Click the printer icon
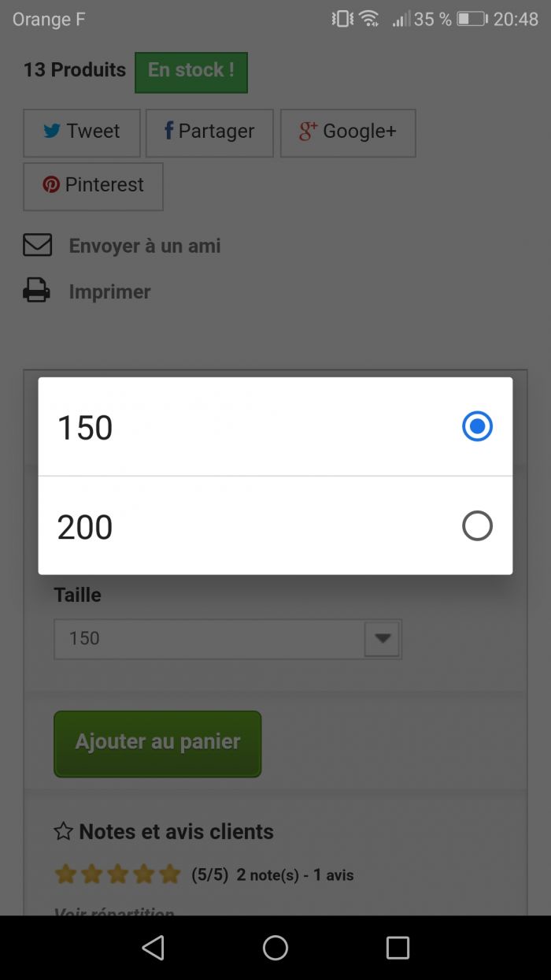 pos(37,291)
